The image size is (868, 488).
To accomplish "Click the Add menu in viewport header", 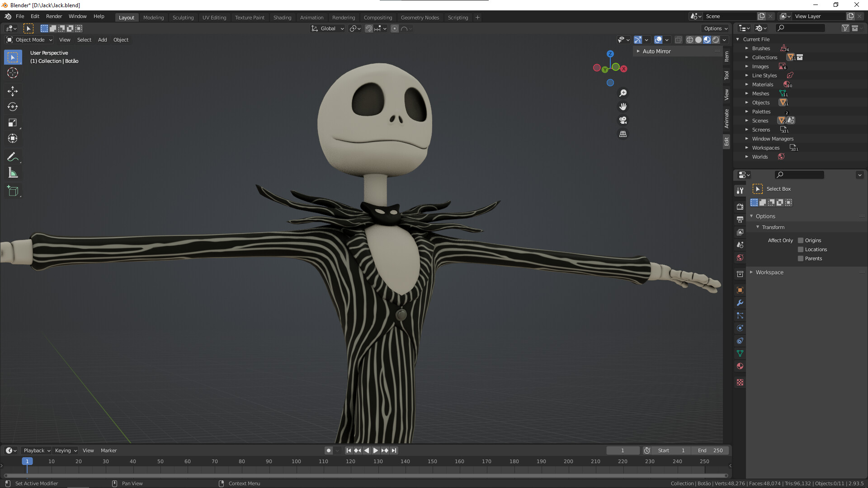I will click(103, 40).
